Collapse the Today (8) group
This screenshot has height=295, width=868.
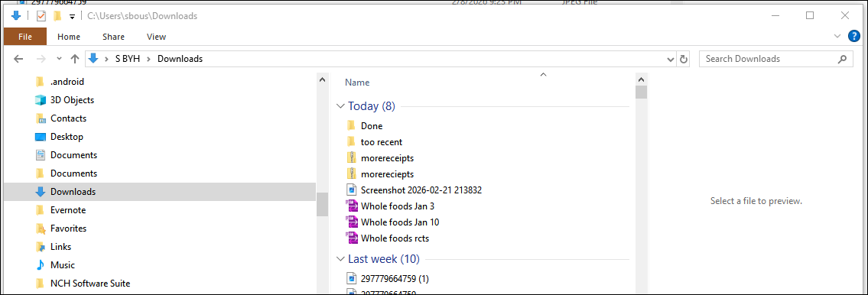tap(340, 106)
